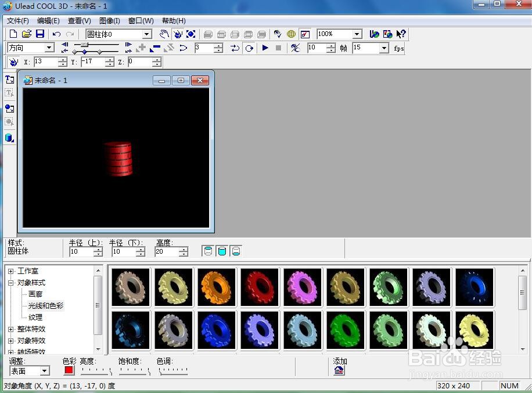Save project with floppy disk icon
The height and width of the screenshot is (393, 532).
click(x=40, y=34)
